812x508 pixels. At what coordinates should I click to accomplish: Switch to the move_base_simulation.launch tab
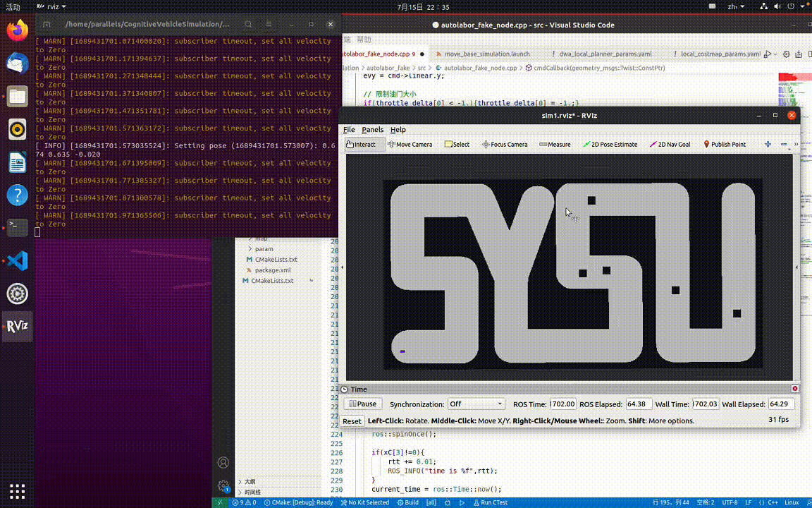[486, 54]
